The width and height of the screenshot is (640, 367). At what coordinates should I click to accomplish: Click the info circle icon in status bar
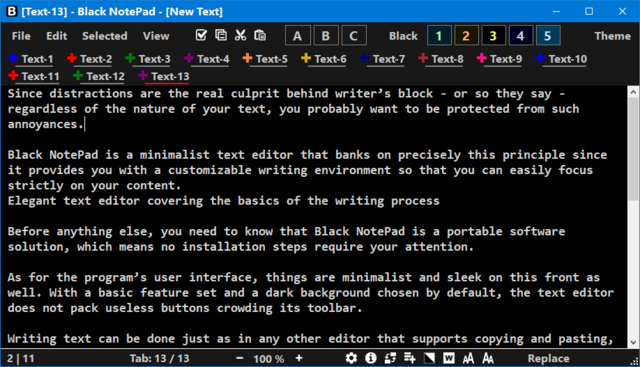tap(371, 358)
